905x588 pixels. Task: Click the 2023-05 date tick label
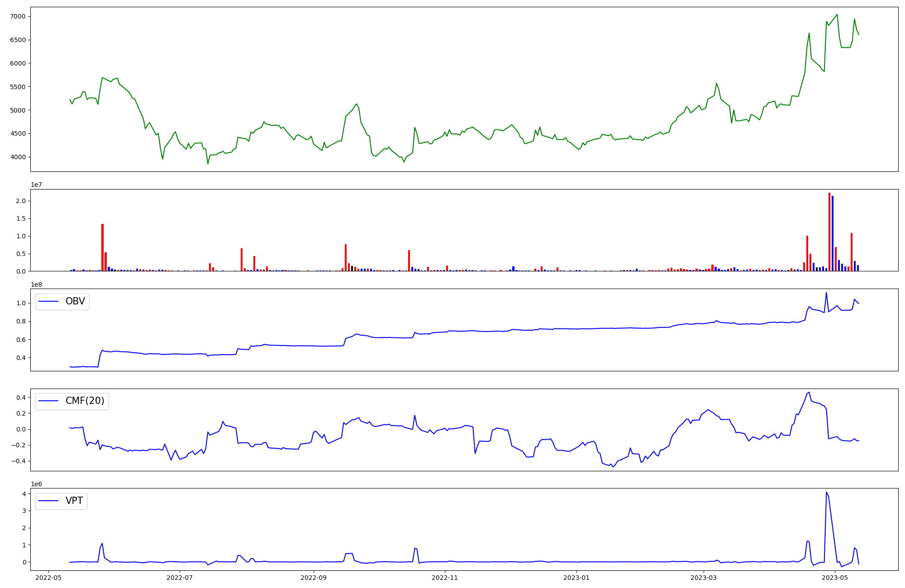pyautogui.click(x=835, y=578)
